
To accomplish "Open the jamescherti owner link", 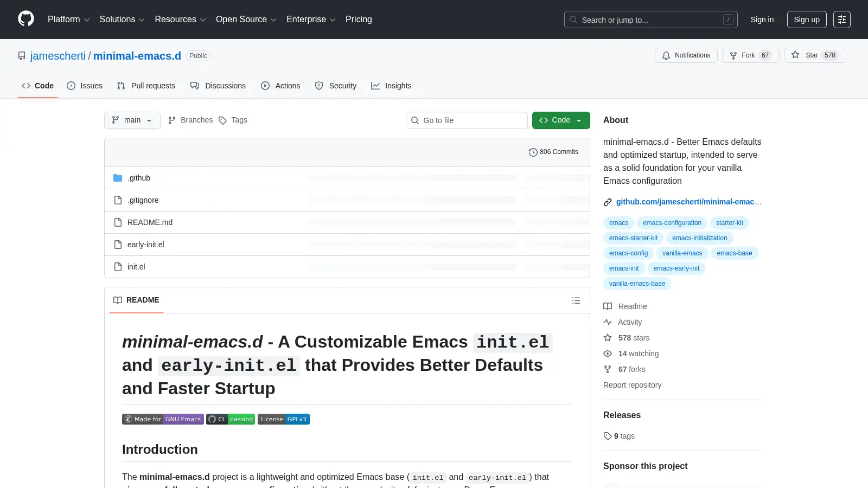I will click(58, 56).
